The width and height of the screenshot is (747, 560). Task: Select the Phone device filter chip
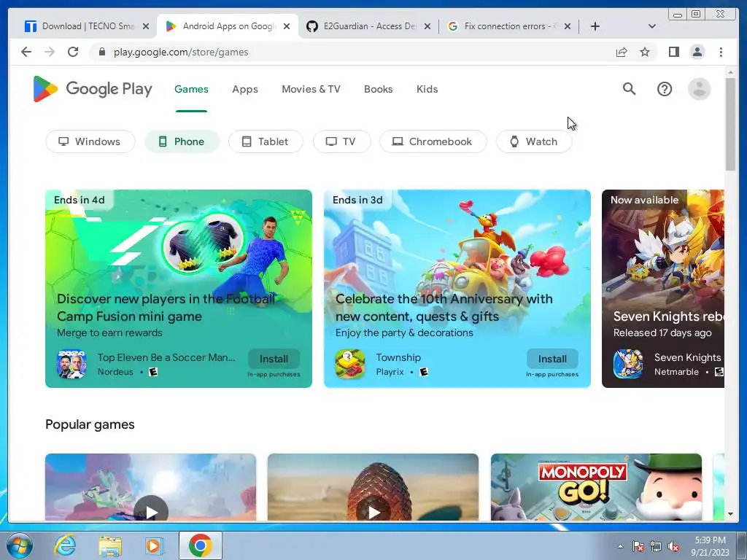pyautogui.click(x=182, y=141)
